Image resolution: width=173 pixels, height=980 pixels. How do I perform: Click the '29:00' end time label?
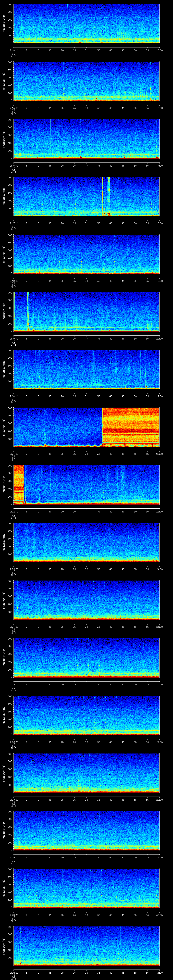(160, 857)
